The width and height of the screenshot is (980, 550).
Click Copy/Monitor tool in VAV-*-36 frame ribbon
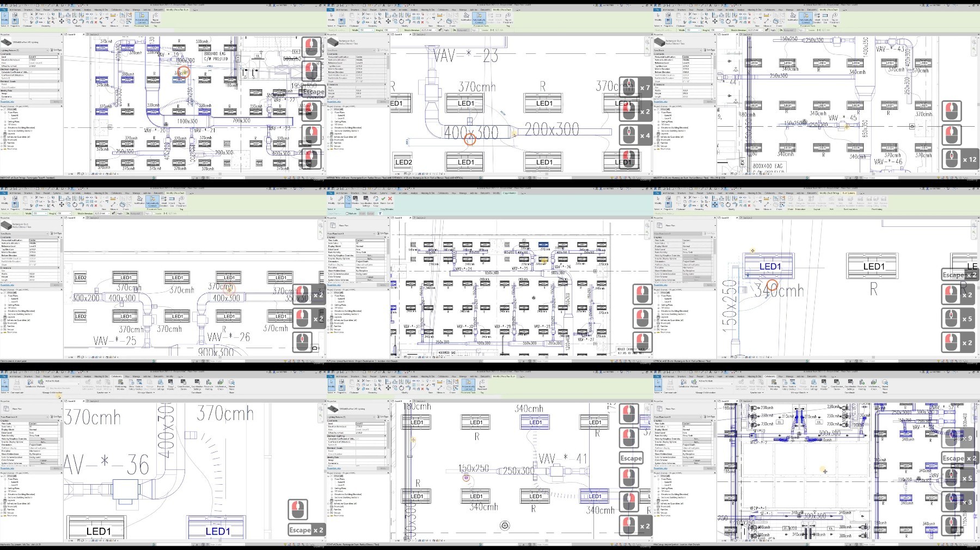(x=170, y=386)
